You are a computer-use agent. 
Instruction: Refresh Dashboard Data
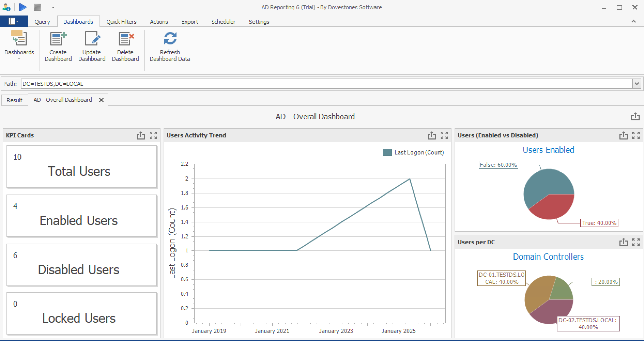pyautogui.click(x=170, y=39)
